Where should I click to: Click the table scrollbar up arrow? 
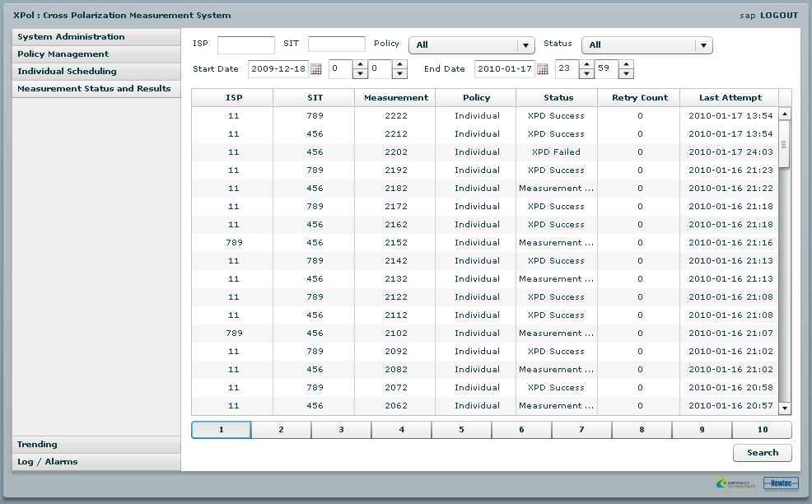click(x=784, y=115)
